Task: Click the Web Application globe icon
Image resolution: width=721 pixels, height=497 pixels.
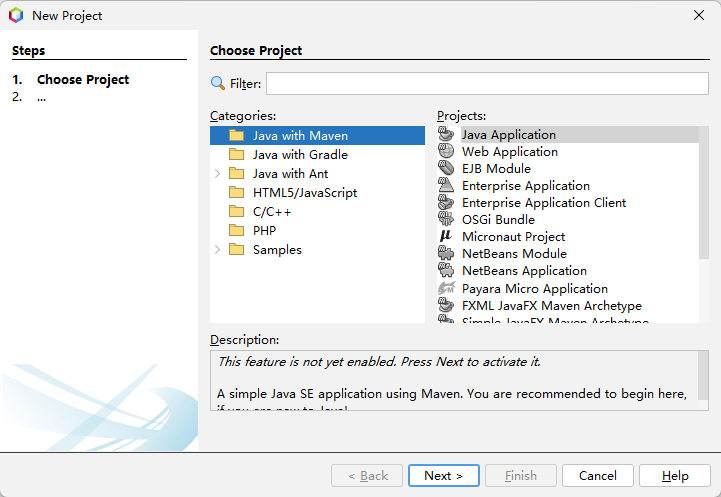Action: tap(446, 151)
